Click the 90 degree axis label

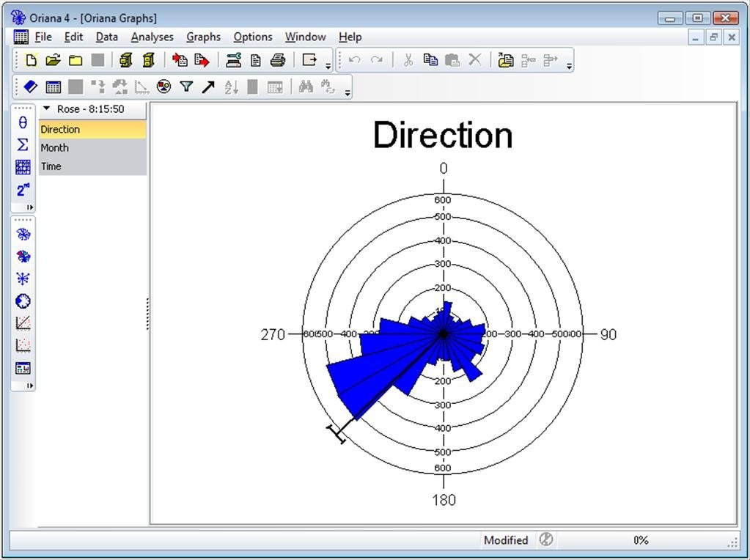tap(608, 334)
